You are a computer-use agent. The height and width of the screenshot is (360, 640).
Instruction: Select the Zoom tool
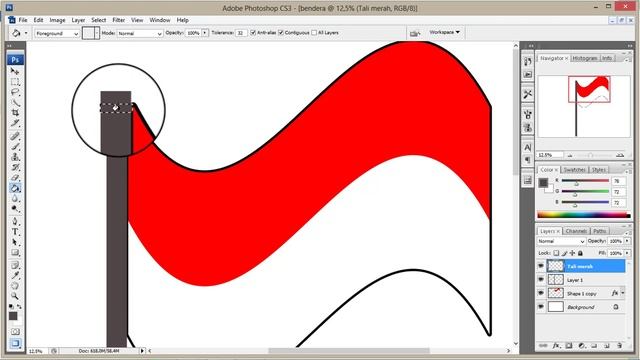[x=15, y=296]
